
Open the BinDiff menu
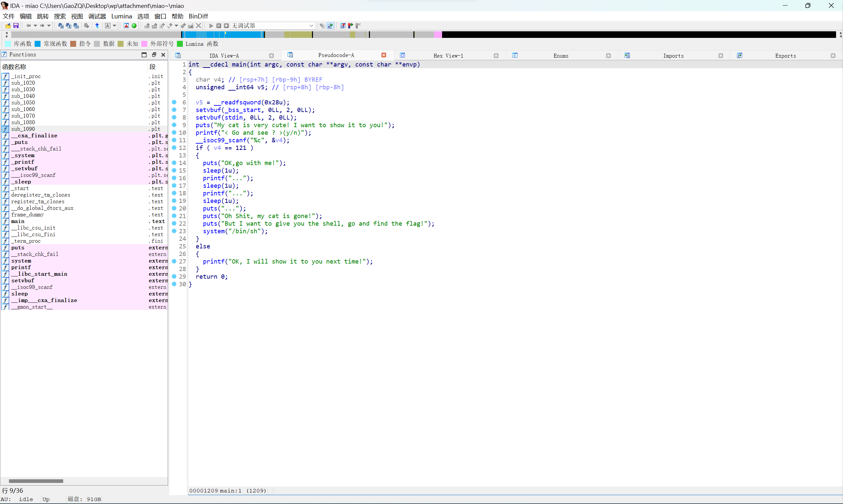[x=198, y=16]
